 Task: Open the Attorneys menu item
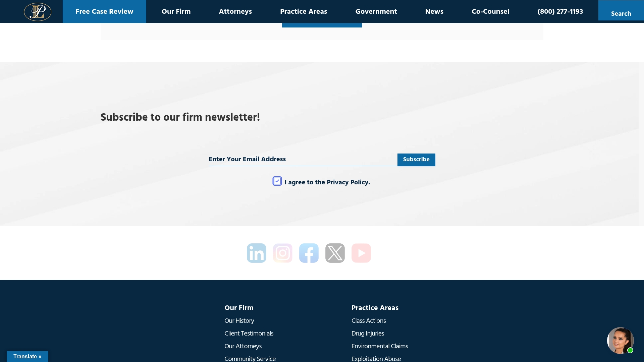point(235,11)
